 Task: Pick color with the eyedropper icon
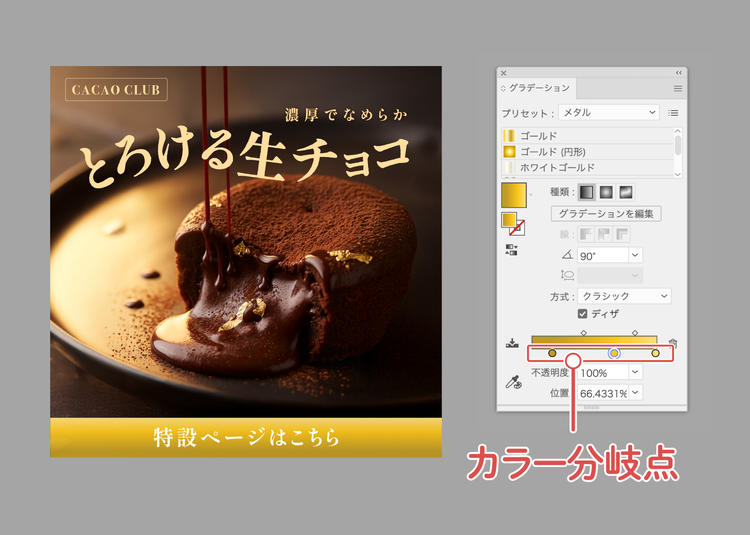pyautogui.click(x=513, y=383)
